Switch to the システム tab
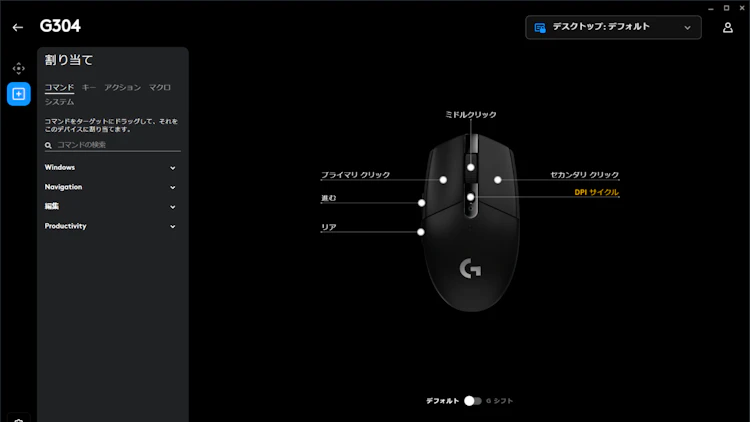This screenshot has height=422, width=750. pos(59,102)
